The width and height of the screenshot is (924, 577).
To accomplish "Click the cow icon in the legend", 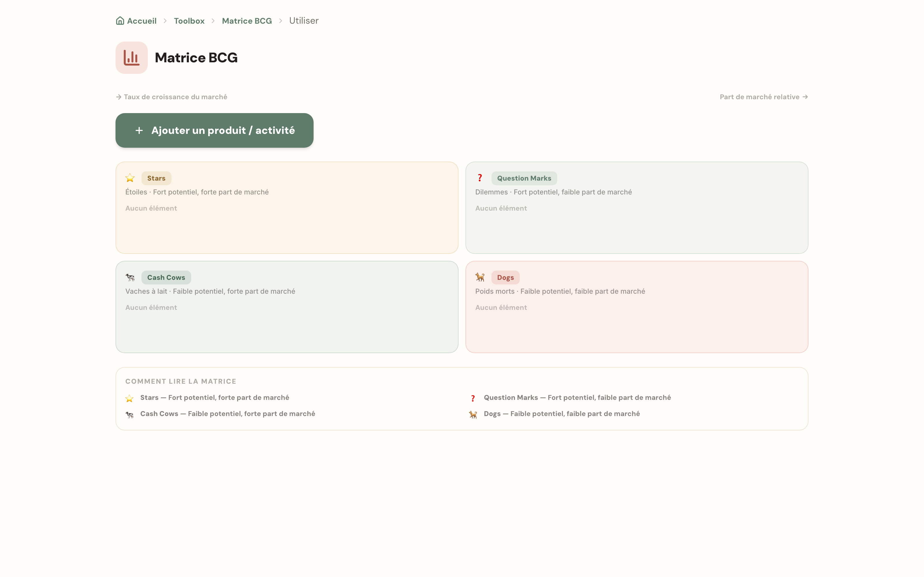I will (129, 415).
